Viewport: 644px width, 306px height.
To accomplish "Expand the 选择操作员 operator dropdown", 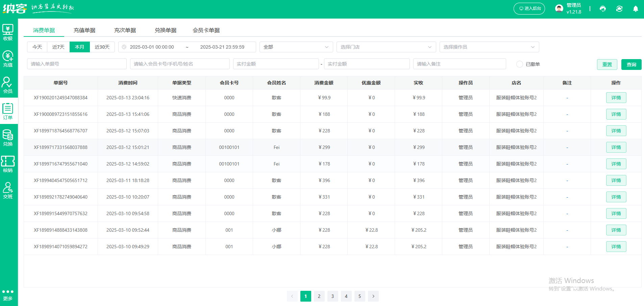I will point(489,47).
